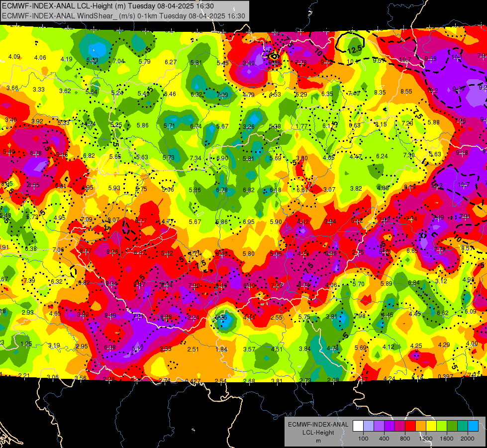
Task: Click the 2000 label on the legend scale
Action: [468, 439]
